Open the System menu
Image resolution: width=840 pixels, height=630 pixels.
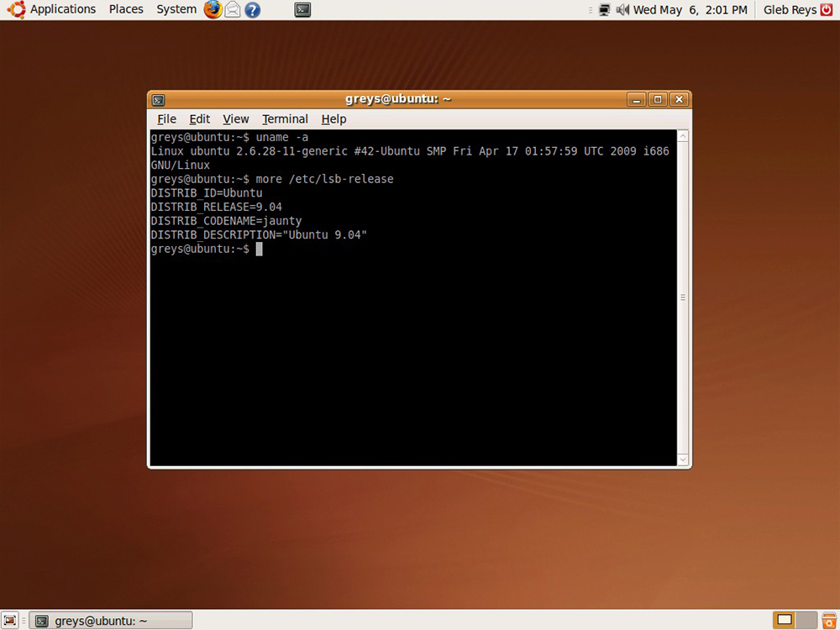click(176, 10)
